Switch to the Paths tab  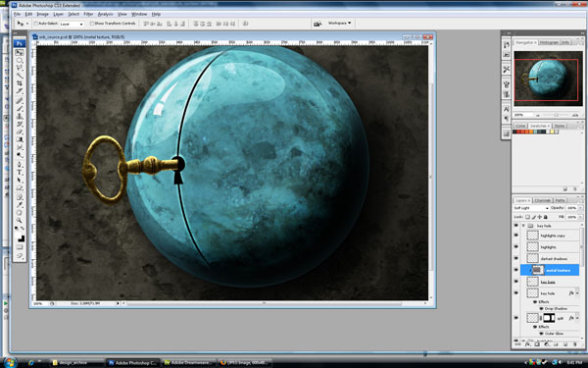(560, 200)
